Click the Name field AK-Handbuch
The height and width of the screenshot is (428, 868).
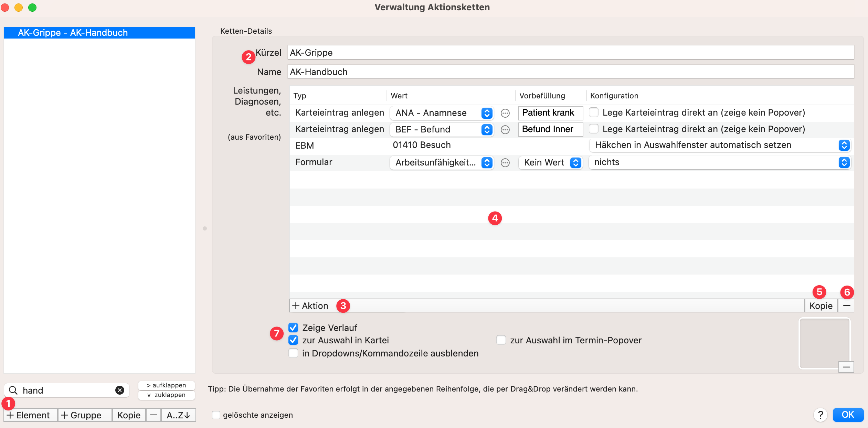[x=571, y=72]
